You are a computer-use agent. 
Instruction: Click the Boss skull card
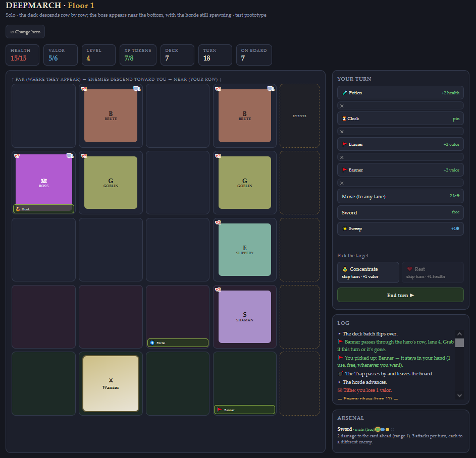click(44, 180)
